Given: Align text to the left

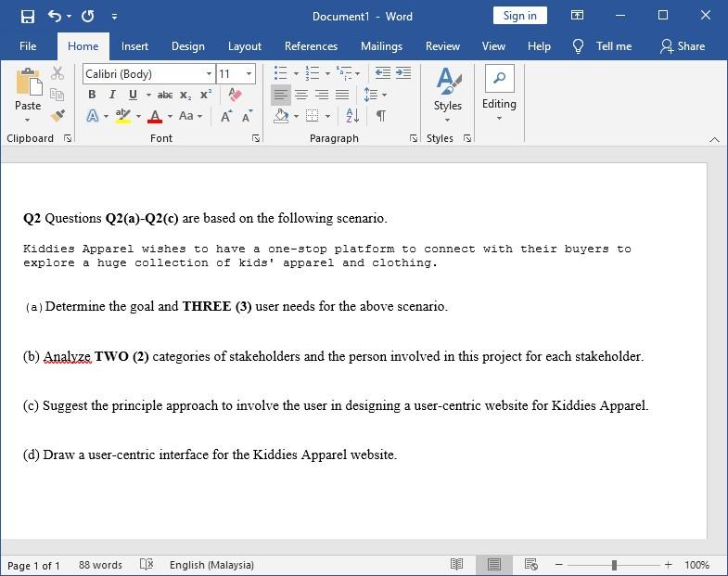Looking at the screenshot, I should pyautogui.click(x=280, y=95).
